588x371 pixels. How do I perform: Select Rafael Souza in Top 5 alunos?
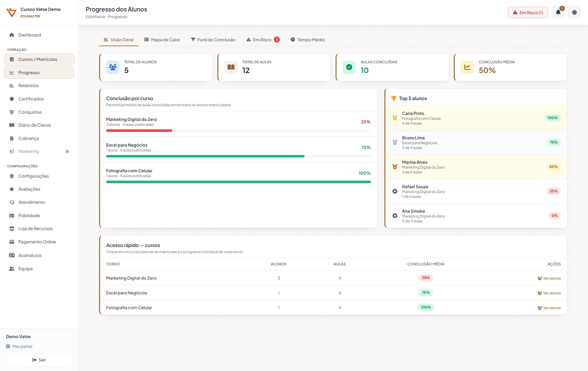[476, 191]
